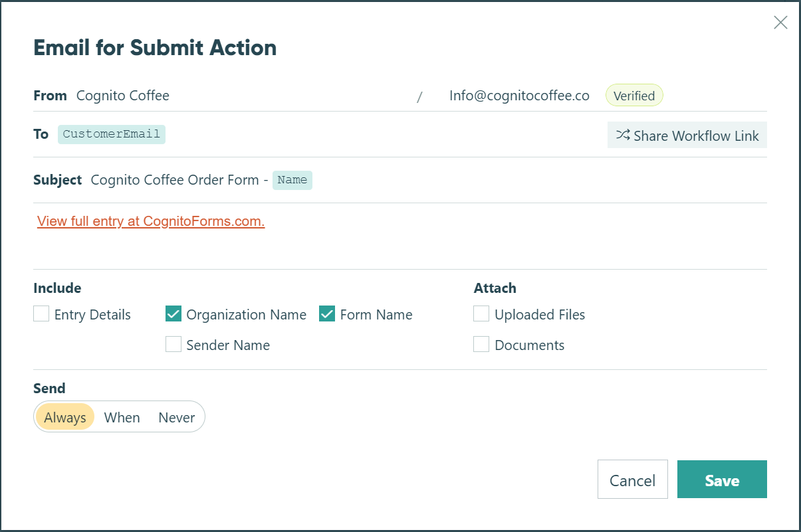
Task: Select the When send option
Action: (122, 417)
